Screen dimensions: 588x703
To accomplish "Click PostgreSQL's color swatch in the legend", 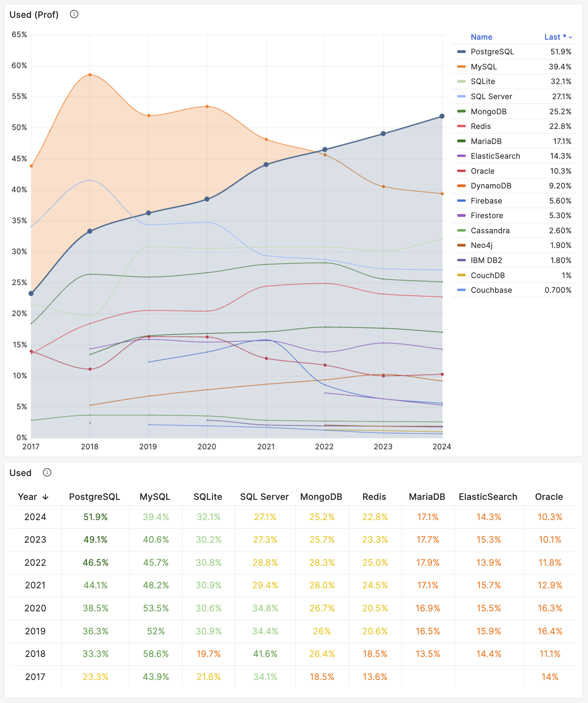I will [x=461, y=52].
